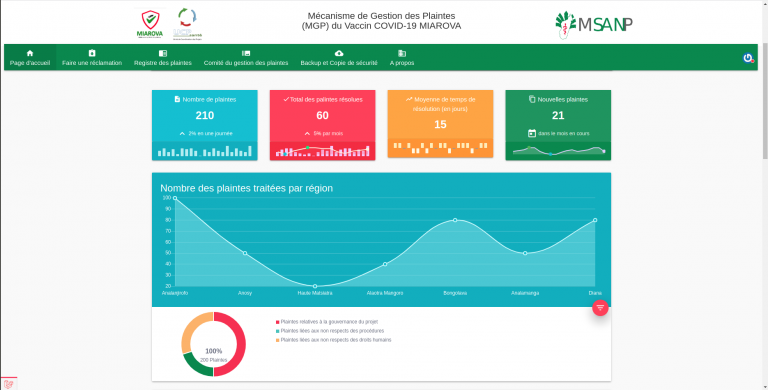Click the Analanjirofo data point on chart
This screenshot has height=390, width=768.
[x=175, y=198]
